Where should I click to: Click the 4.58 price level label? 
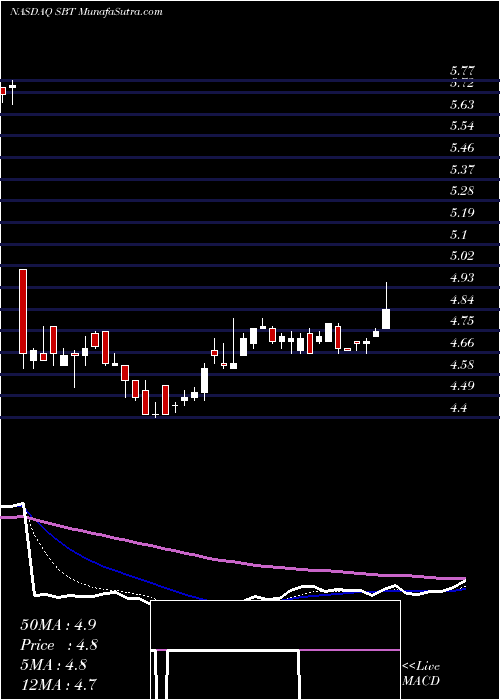(x=462, y=365)
